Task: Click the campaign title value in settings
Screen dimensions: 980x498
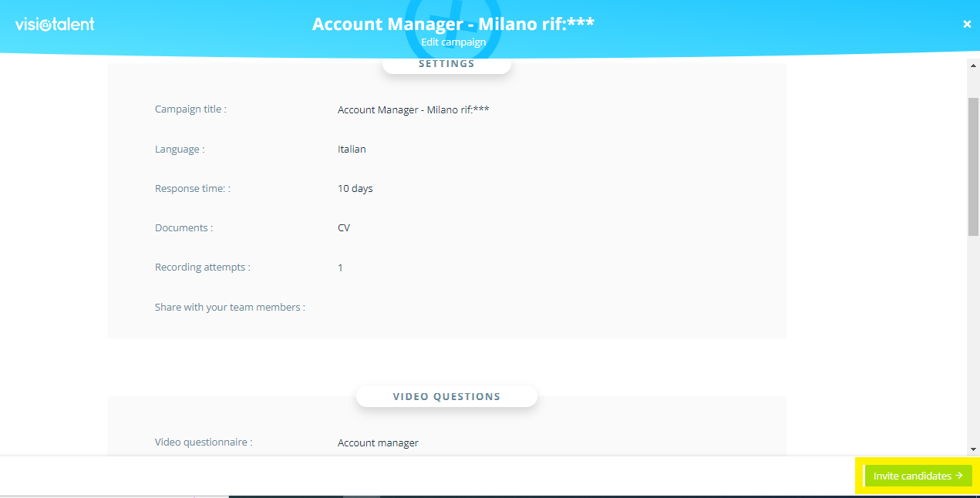Action: (413, 109)
